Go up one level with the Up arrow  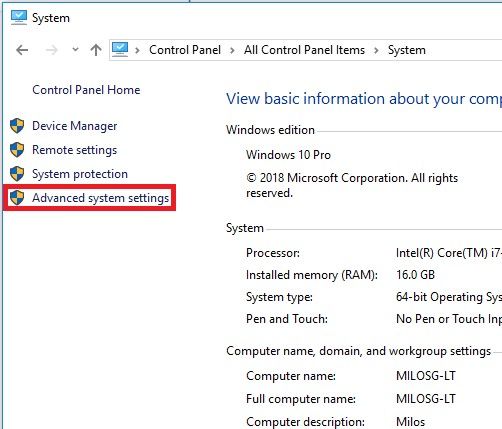point(96,50)
